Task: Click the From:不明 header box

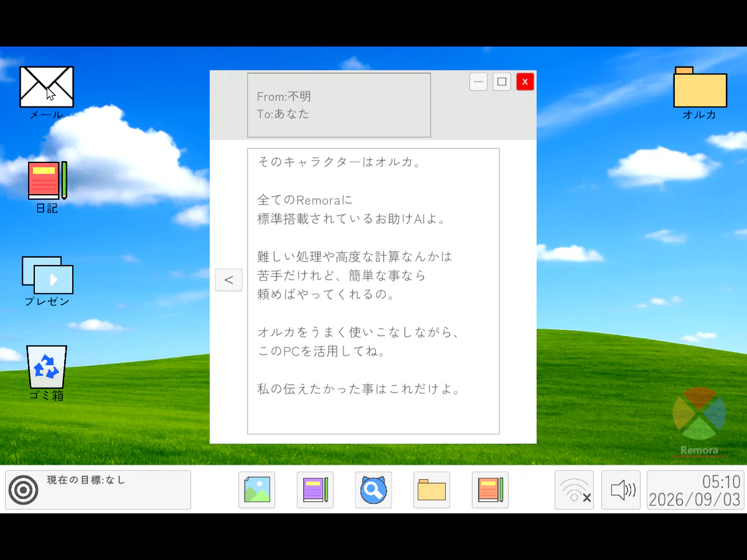Action: tap(339, 105)
